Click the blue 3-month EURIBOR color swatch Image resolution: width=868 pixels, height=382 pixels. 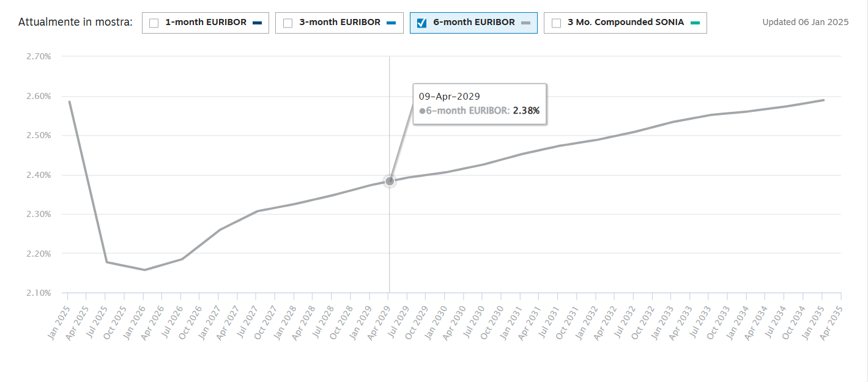(x=391, y=23)
